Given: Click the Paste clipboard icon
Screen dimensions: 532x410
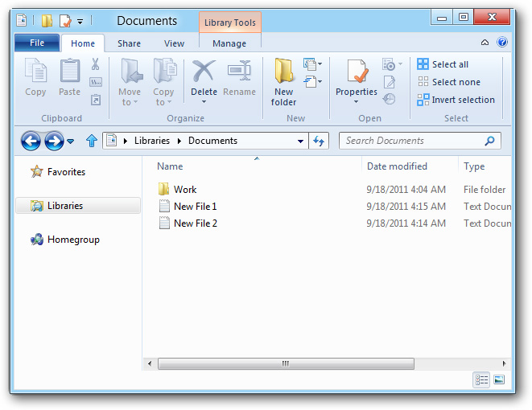Looking at the screenshot, I should click(70, 71).
